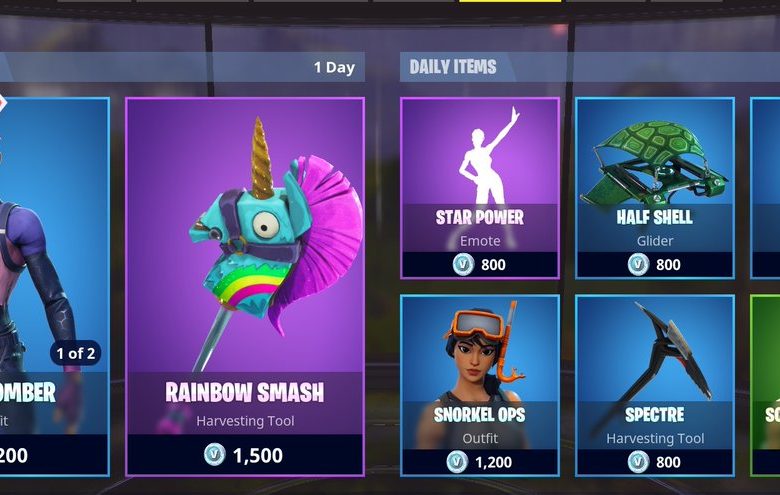Open the Snorkel Ops outfit tile
This screenshot has width=780, height=495.
coord(480,386)
